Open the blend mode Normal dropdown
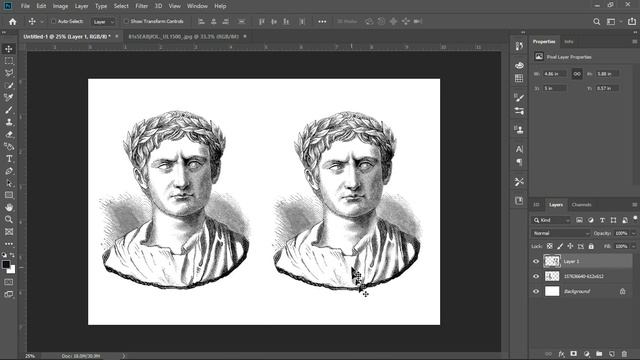640x360 pixels. (561, 233)
